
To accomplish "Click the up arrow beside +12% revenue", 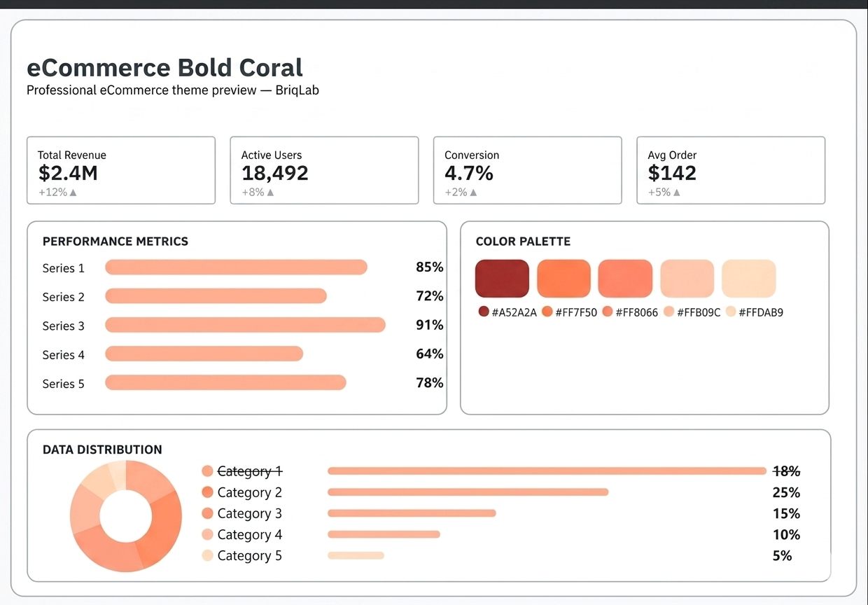I will [73, 193].
